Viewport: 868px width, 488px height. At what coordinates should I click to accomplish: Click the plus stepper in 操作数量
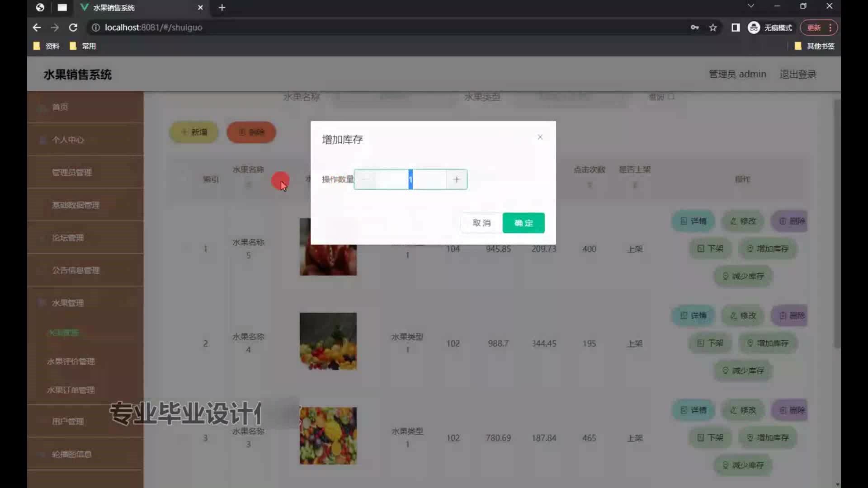coord(456,179)
